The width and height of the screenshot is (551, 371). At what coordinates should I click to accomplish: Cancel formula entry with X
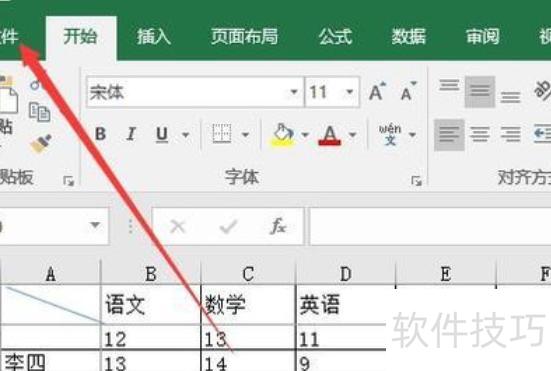coord(177,226)
